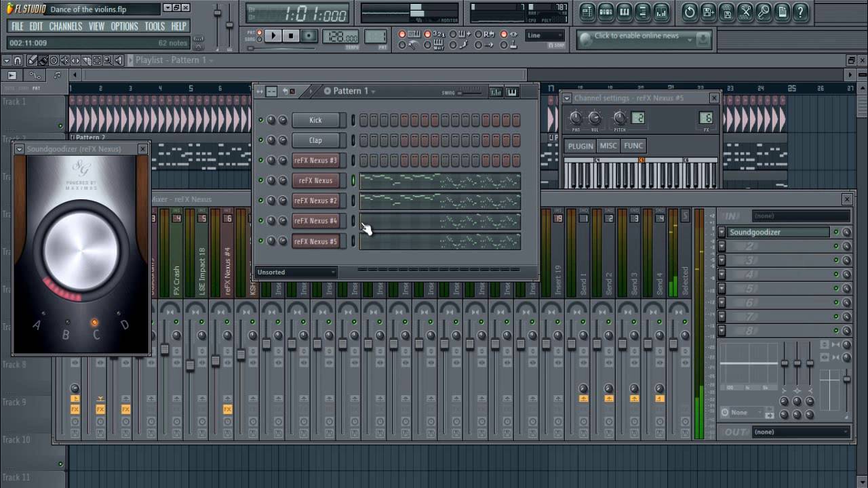Select the Playback speaker tool in Playlist
Image resolution: width=868 pixels, height=488 pixels.
click(119, 60)
